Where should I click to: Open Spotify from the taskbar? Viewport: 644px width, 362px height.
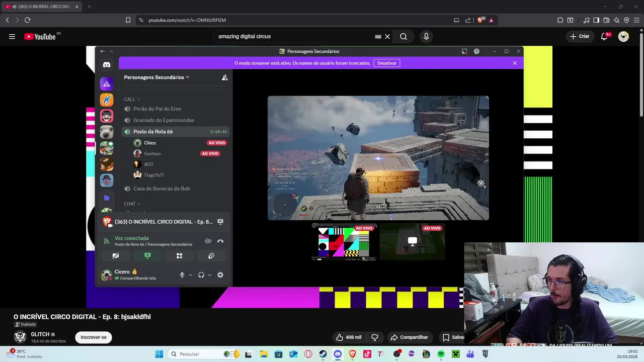coord(441,354)
